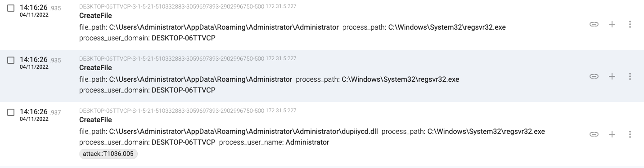
Task: Click process_user_name value Administrator
Action: point(307,142)
